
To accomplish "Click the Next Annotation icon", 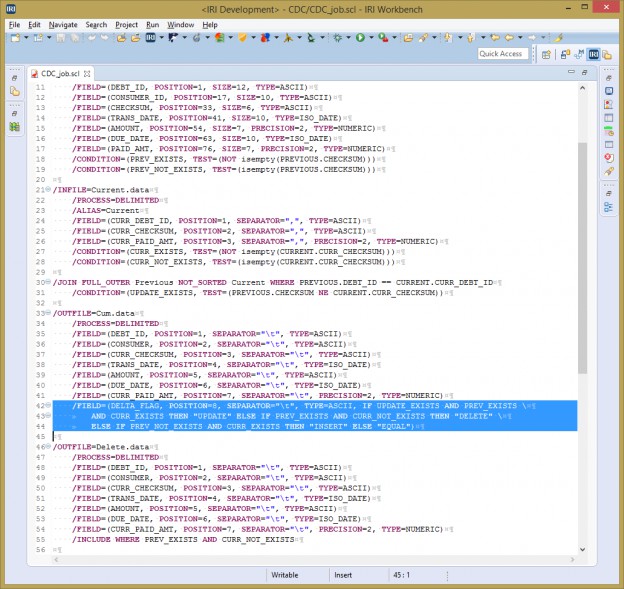I will [x=448, y=38].
